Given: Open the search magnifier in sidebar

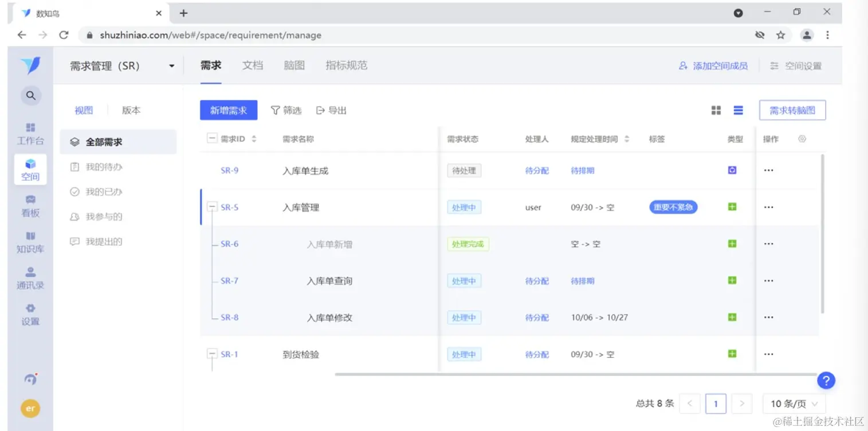Looking at the screenshot, I should click(31, 96).
